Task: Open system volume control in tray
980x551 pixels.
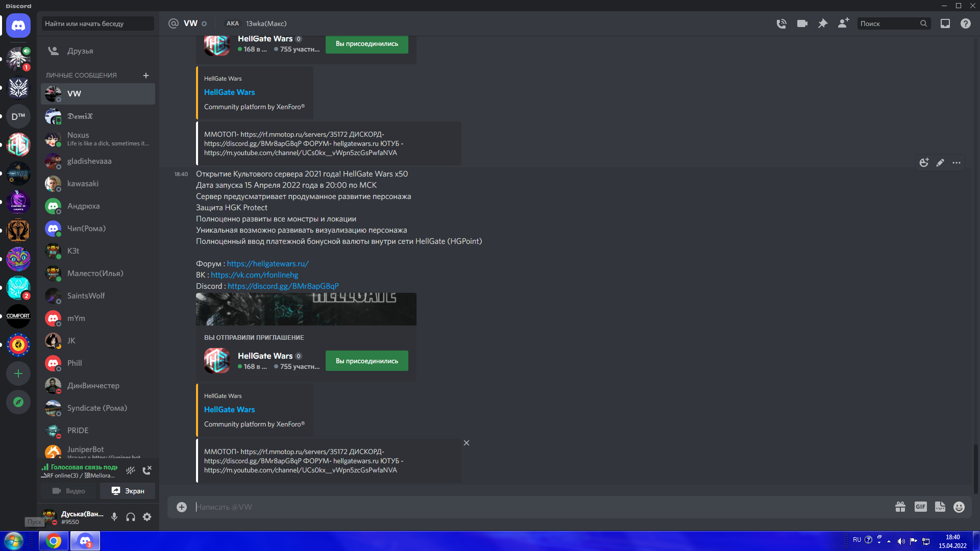Action: point(901,541)
